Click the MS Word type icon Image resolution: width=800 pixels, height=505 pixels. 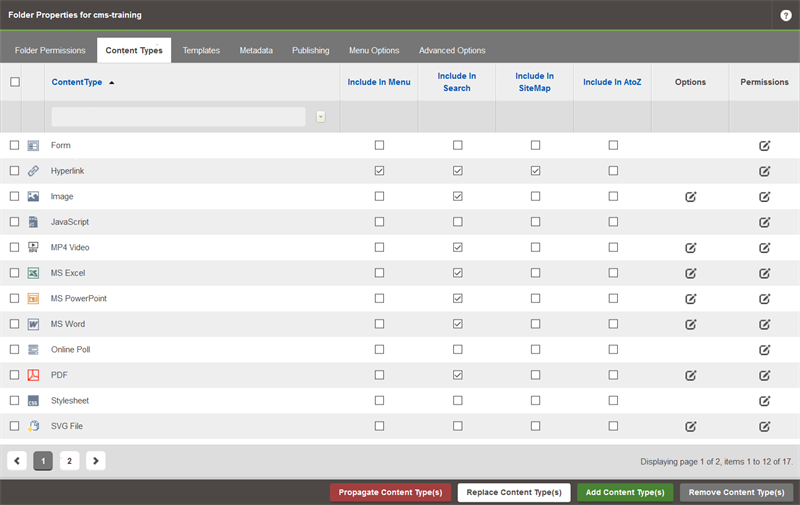point(33,324)
